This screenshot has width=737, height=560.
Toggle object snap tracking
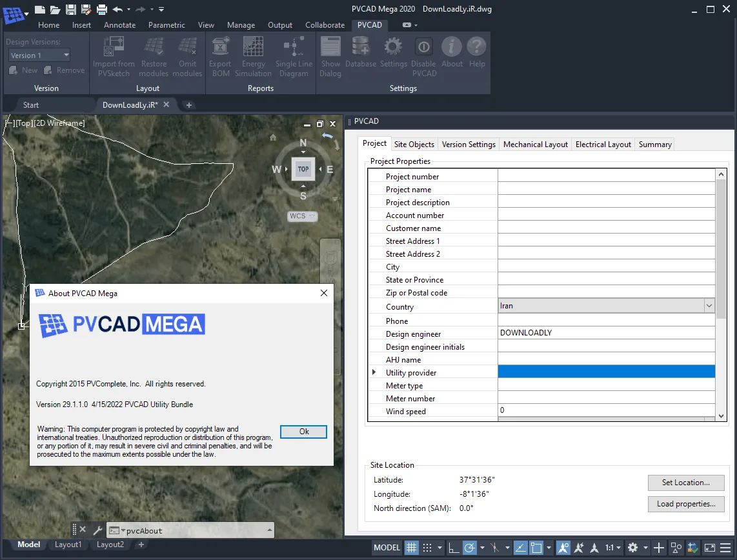520,547
